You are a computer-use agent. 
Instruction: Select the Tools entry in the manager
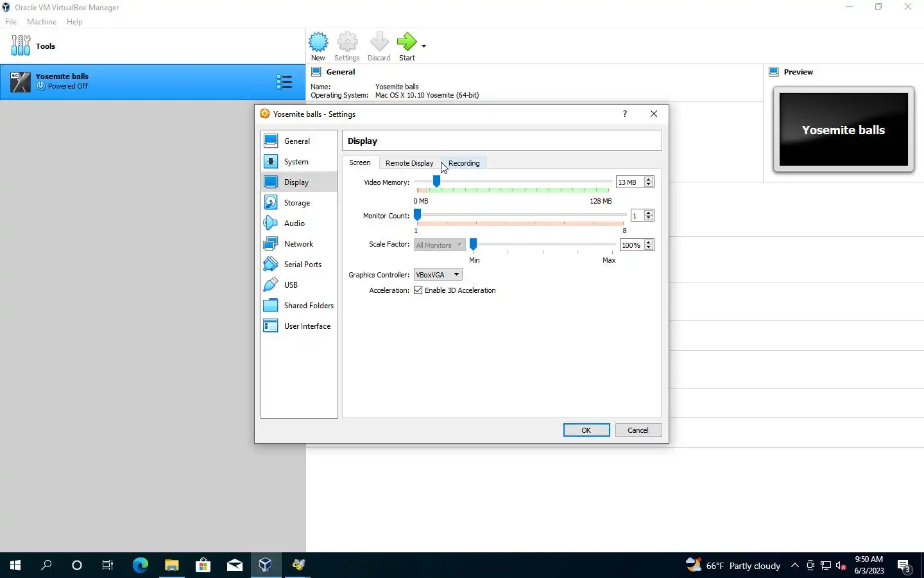click(153, 46)
